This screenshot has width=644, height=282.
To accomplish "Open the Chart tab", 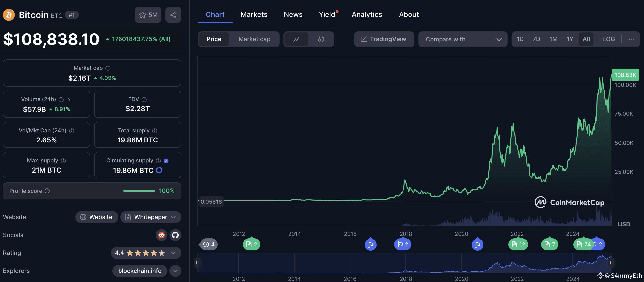I will pos(215,14).
